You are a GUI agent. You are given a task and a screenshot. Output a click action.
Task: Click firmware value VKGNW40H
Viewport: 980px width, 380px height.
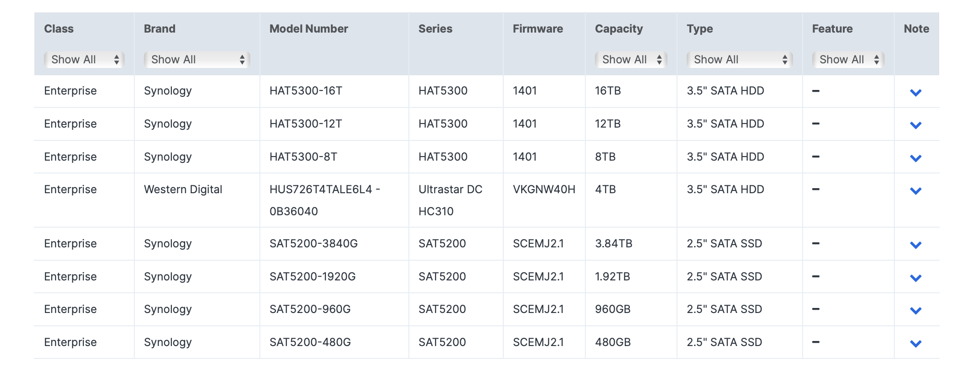(544, 190)
